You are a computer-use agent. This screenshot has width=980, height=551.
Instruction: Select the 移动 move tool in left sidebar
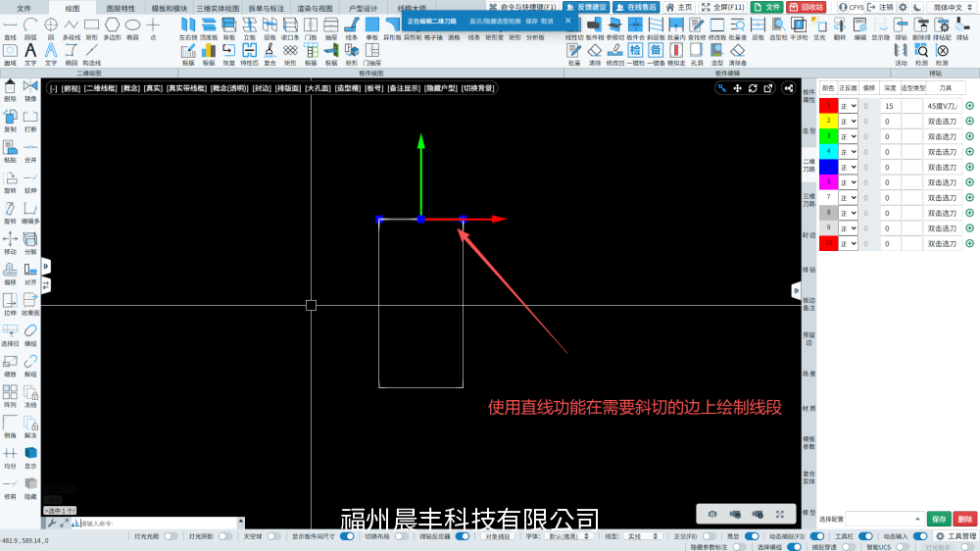pos(10,244)
